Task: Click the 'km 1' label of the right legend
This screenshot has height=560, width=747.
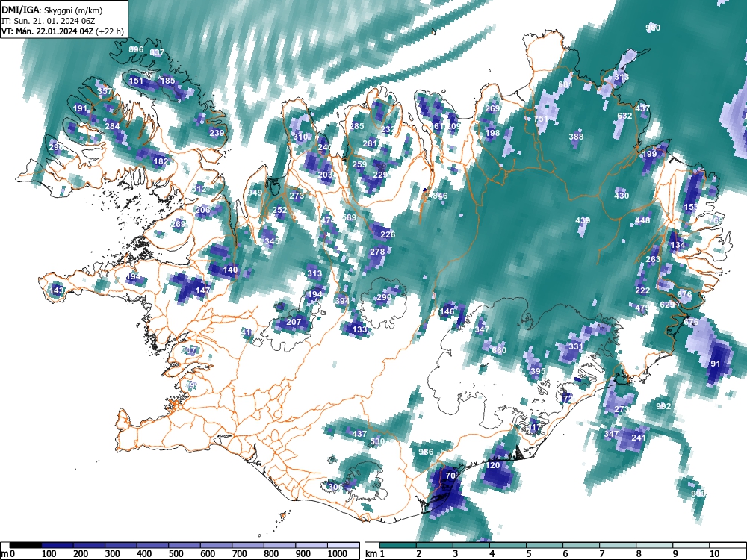Action: pyautogui.click(x=374, y=554)
